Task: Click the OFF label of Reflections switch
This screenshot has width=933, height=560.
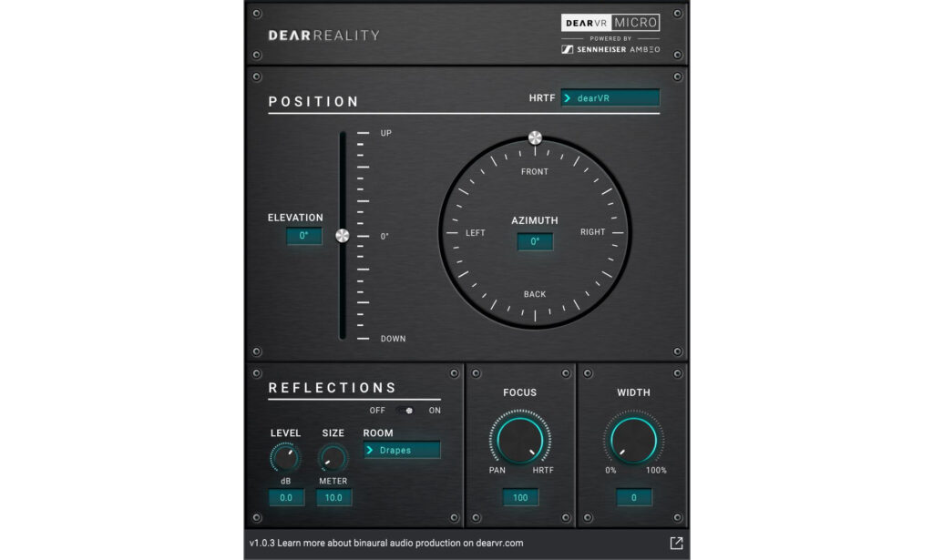Action: pyautogui.click(x=377, y=411)
